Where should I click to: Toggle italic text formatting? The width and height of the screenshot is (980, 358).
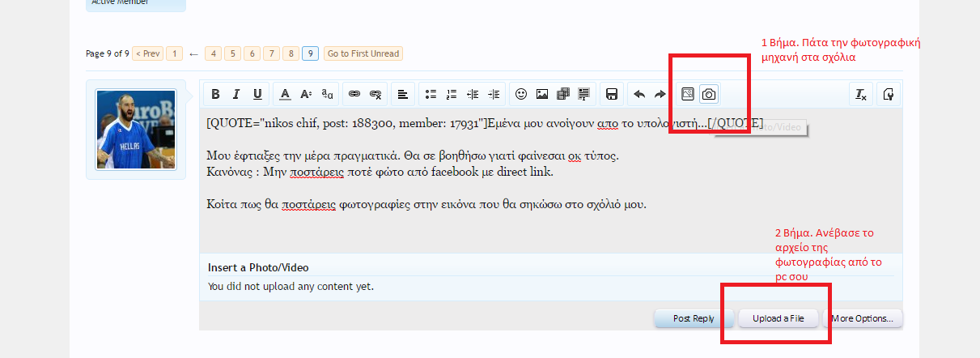[236, 95]
